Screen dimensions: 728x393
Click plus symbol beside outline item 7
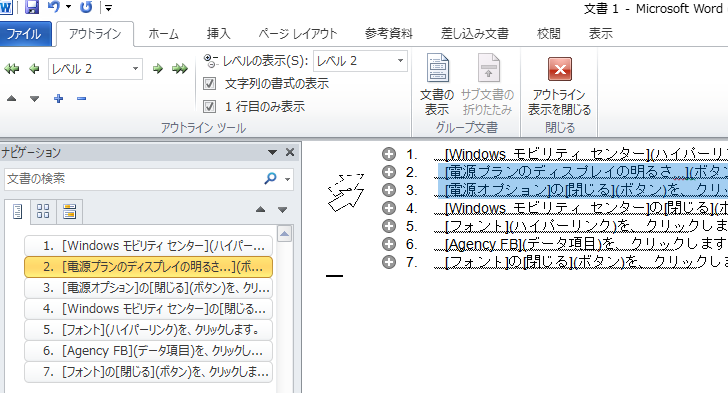[x=389, y=262]
